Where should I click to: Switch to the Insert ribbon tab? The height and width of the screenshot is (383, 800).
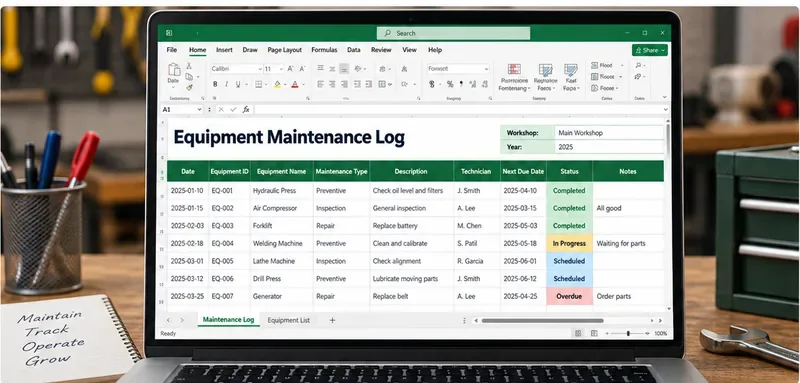224,50
